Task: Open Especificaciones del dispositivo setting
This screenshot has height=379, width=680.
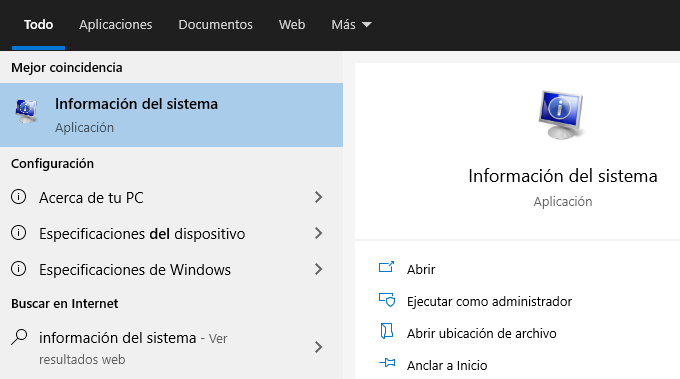Action: click(x=171, y=234)
